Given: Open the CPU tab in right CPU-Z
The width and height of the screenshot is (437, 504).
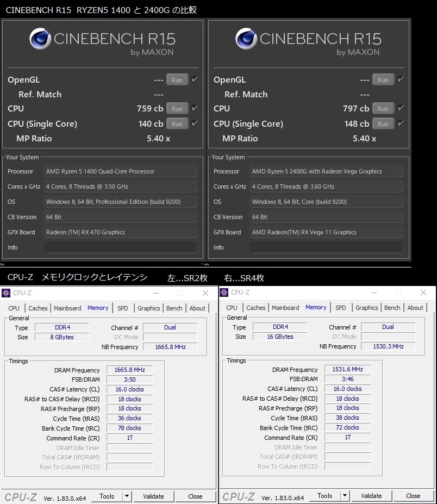Looking at the screenshot, I should (x=232, y=308).
